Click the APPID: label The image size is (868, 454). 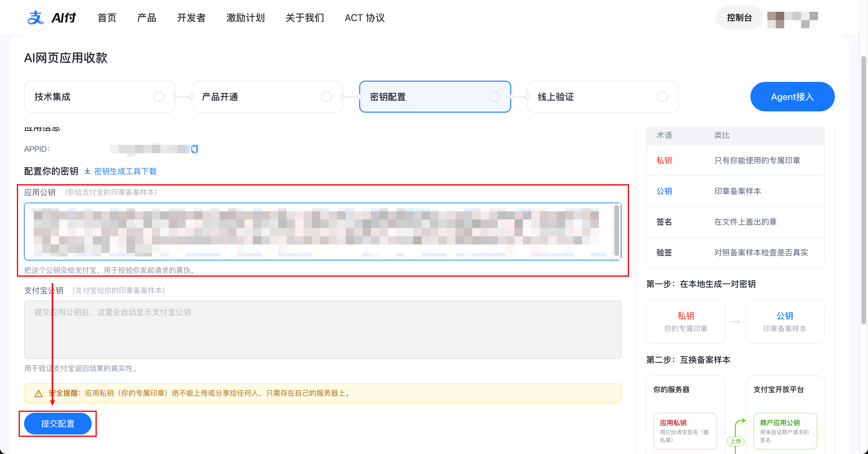37,149
